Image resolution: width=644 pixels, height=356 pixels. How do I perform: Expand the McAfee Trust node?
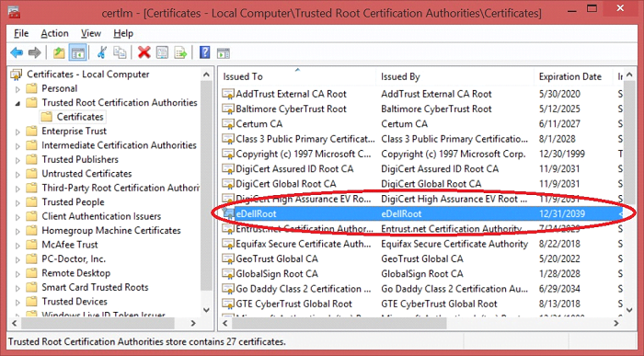point(17,246)
